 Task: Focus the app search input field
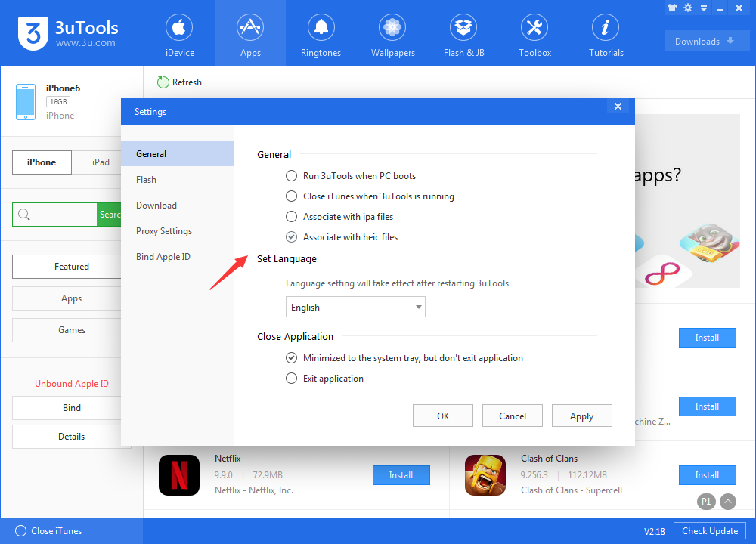[54, 215]
